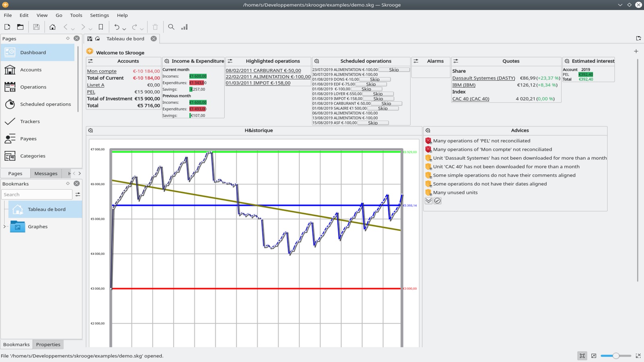The height and width of the screenshot is (362, 644).
Task: Expand the Graphes bookmark folder
Action: coord(4,226)
